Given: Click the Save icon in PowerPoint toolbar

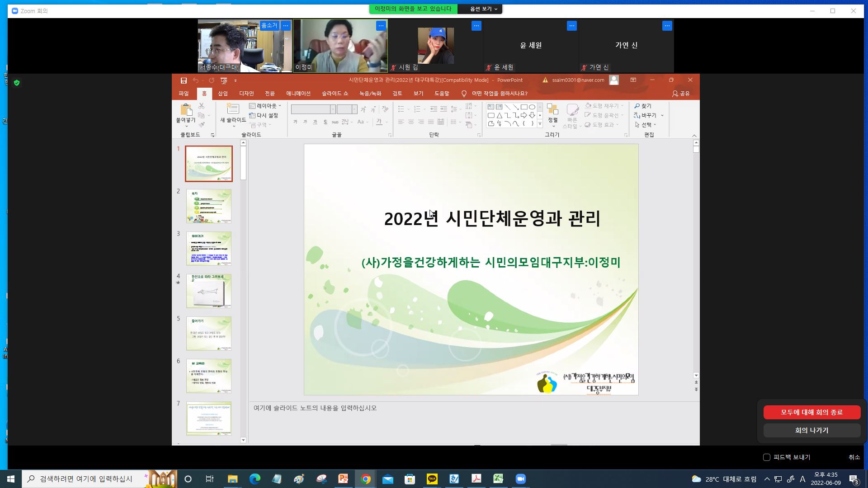Looking at the screenshot, I should pyautogui.click(x=184, y=80).
